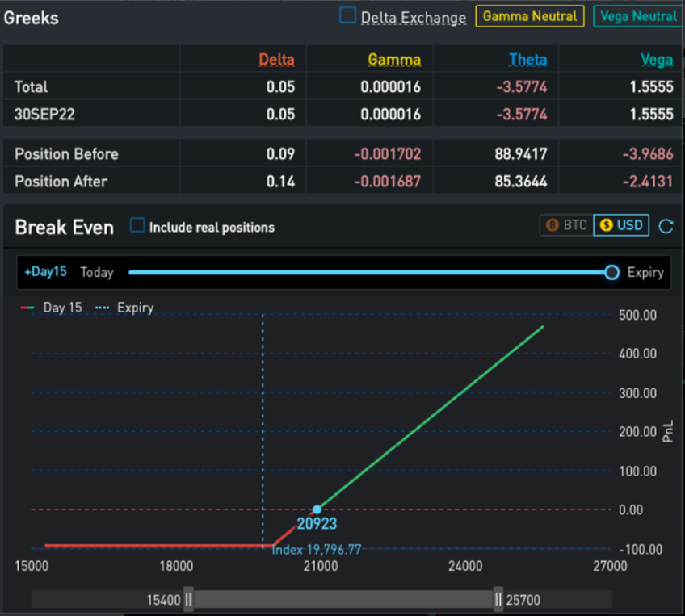
Task: Select the 30SEP22 expiry row
Action: click(x=44, y=114)
